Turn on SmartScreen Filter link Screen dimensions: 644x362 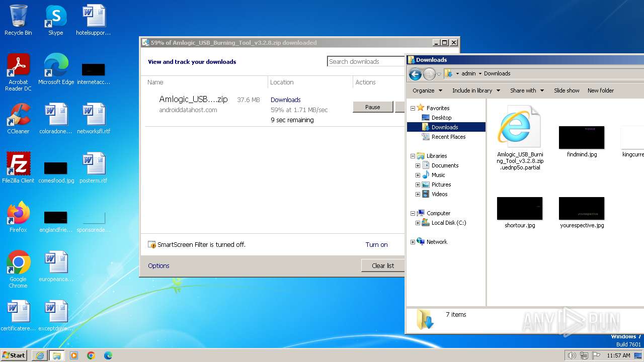376,245
